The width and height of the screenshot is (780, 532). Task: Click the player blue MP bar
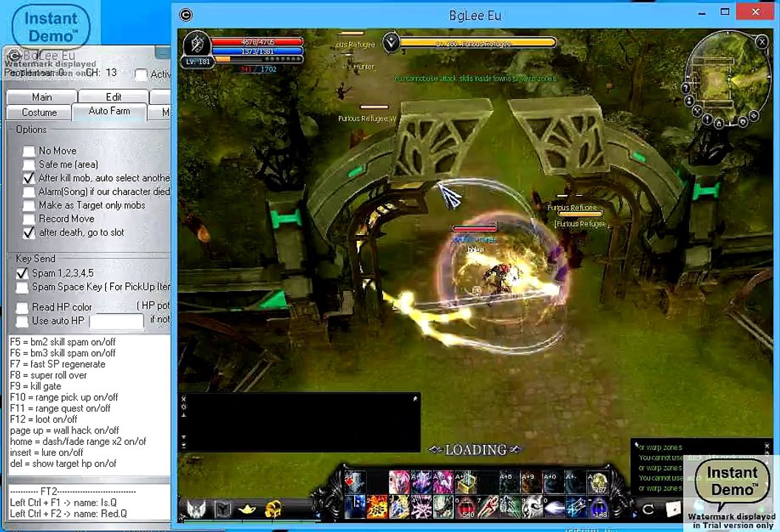(x=258, y=51)
